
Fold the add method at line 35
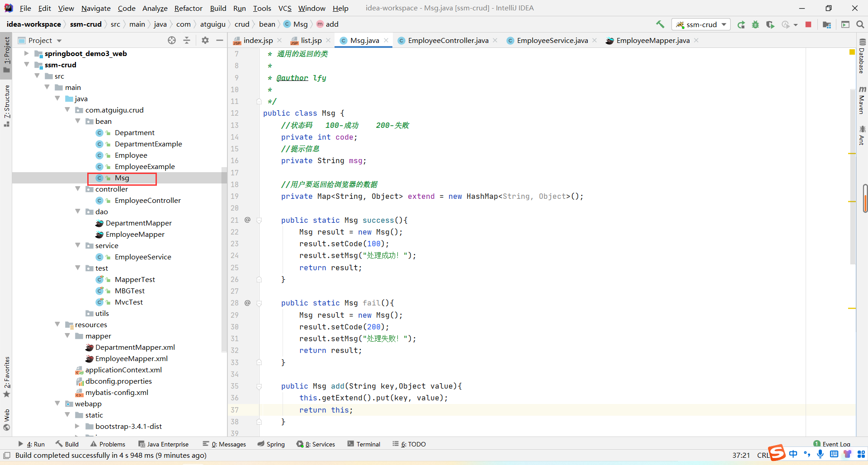(259, 386)
